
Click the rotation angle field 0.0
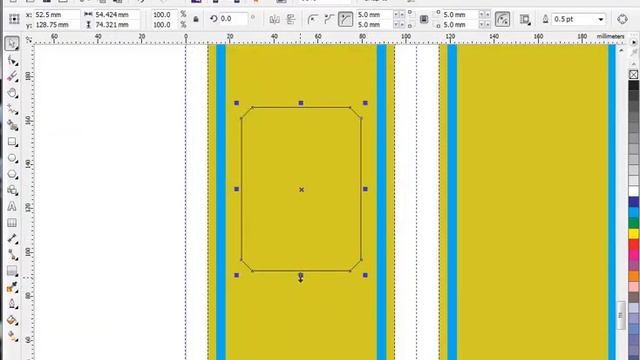[233, 19]
